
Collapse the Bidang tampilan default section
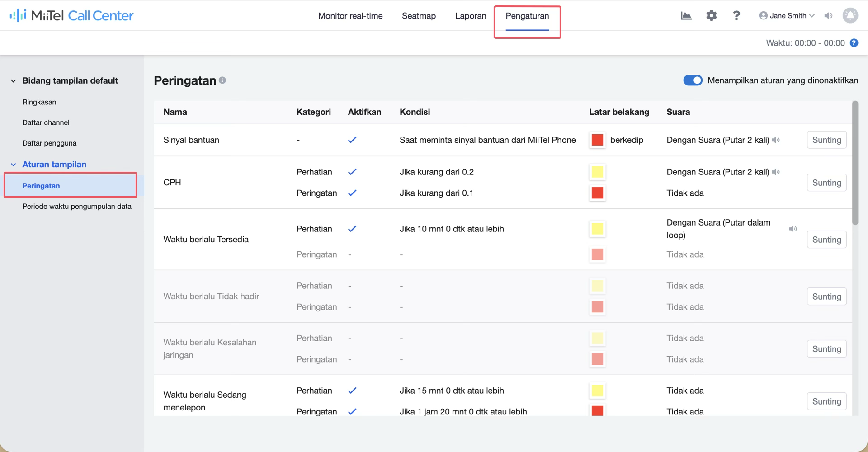[14, 81]
